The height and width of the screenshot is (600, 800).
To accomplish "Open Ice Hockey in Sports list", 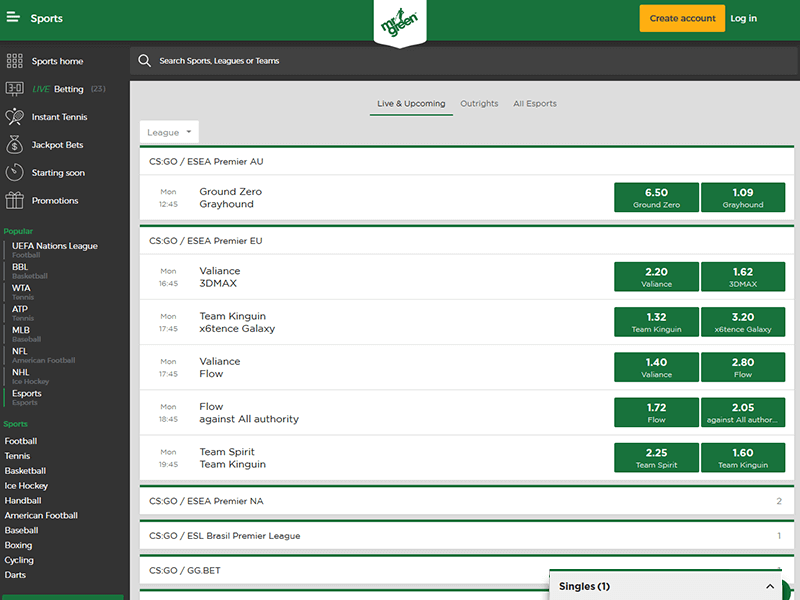I will 26,486.
